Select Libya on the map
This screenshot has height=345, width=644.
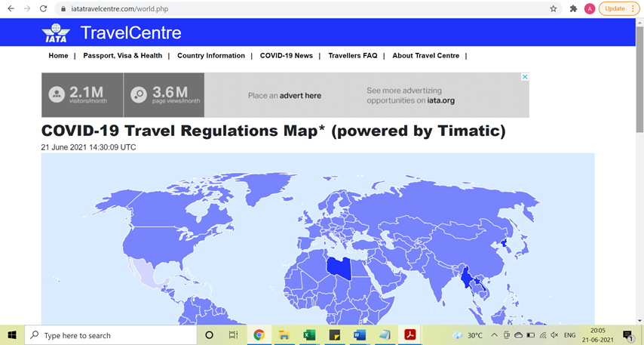pyautogui.click(x=339, y=269)
